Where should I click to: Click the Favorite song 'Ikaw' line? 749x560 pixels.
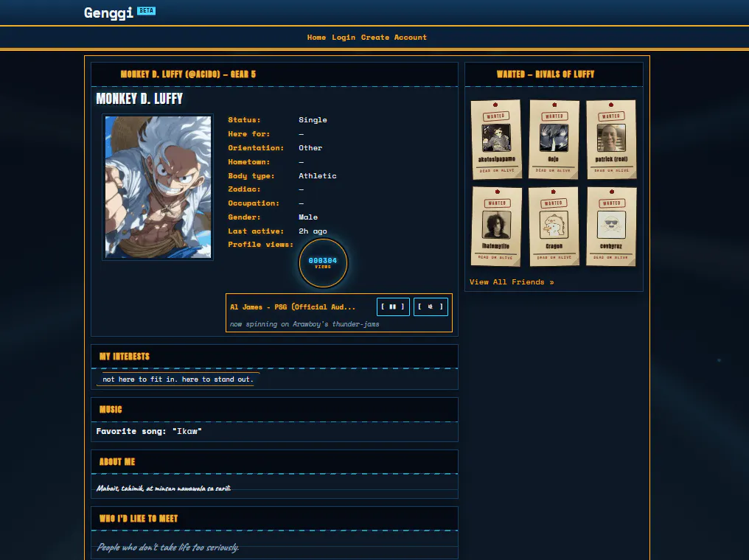tap(149, 431)
